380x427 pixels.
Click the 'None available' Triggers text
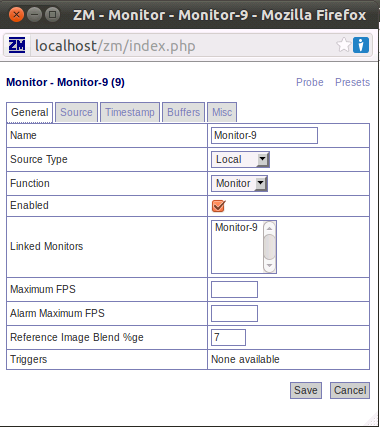pos(245,359)
